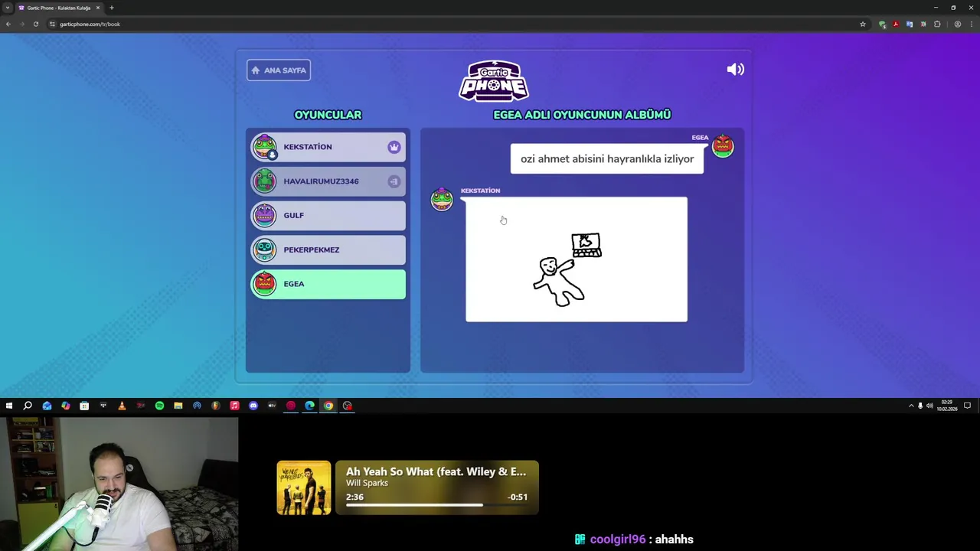
Task: Open Windows taskbar search
Action: click(28, 406)
